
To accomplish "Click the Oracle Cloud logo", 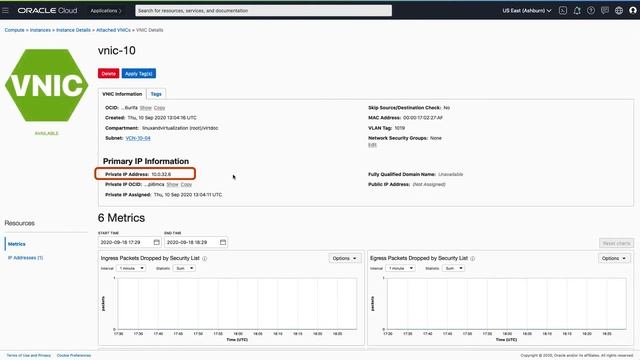I will 47,11.
